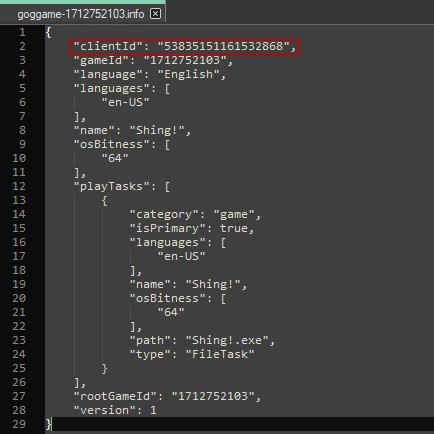Click the true value on line 15

tap(234, 228)
